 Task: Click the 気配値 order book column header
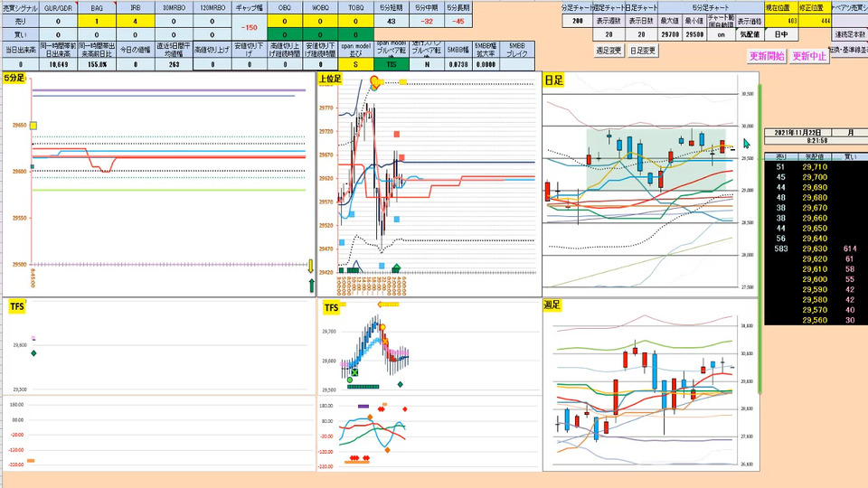pos(815,157)
